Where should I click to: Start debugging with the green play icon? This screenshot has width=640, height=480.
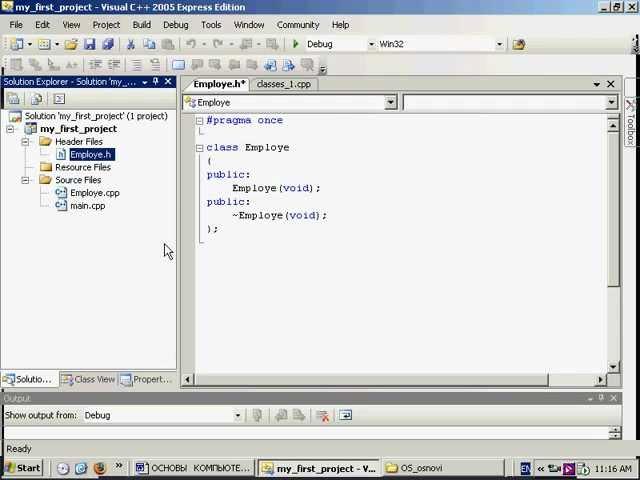tap(296, 44)
